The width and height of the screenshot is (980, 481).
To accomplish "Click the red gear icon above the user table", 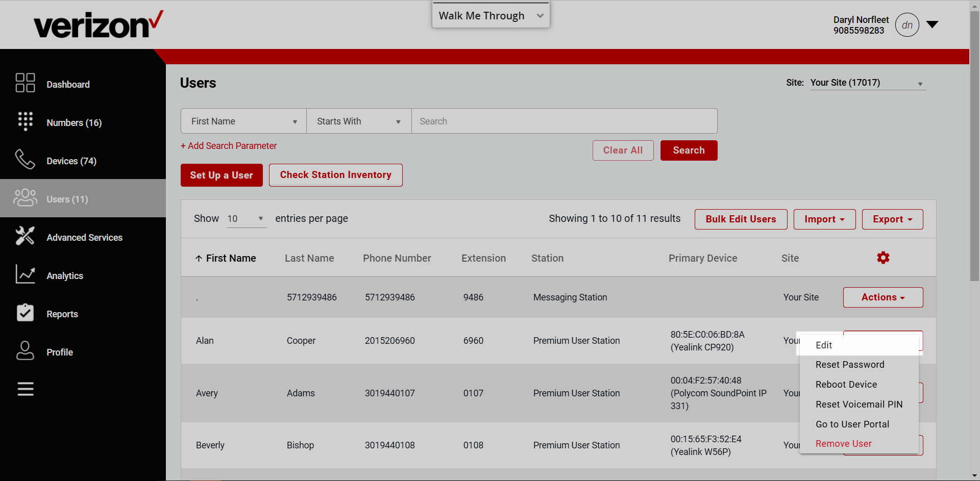I will coord(883,258).
